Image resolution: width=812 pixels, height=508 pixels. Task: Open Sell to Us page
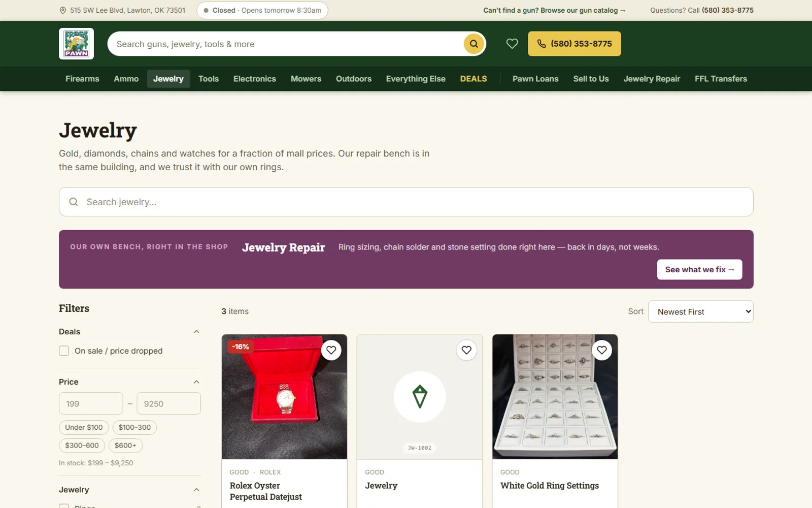(591, 79)
